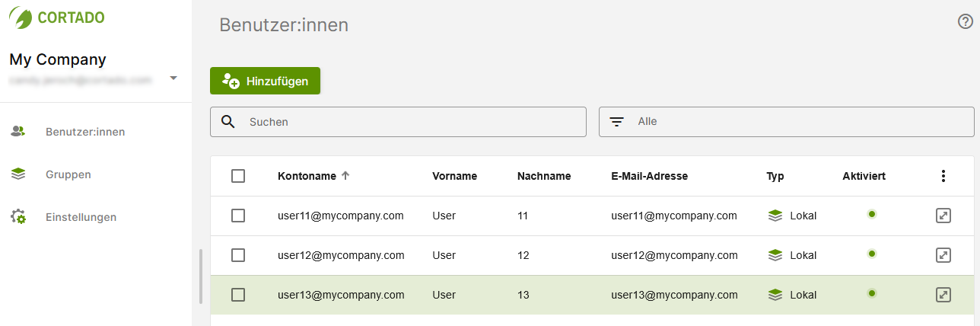Sort by Vorname column header

(x=454, y=176)
